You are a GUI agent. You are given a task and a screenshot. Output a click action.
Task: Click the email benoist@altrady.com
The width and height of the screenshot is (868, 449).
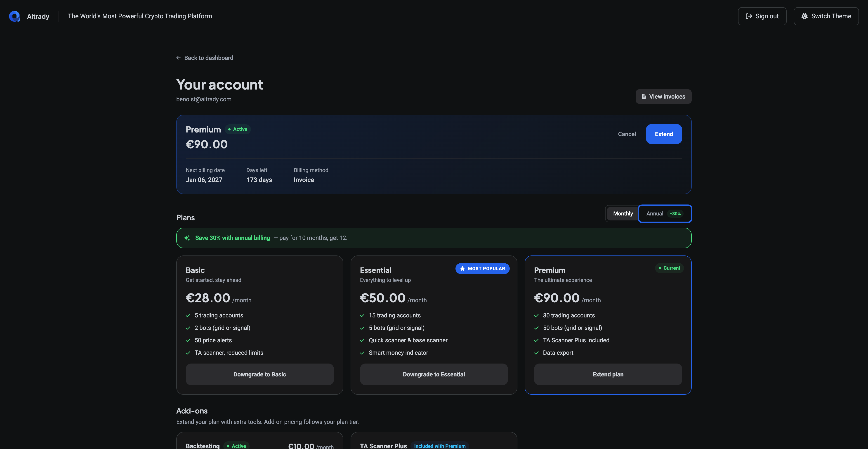point(203,99)
